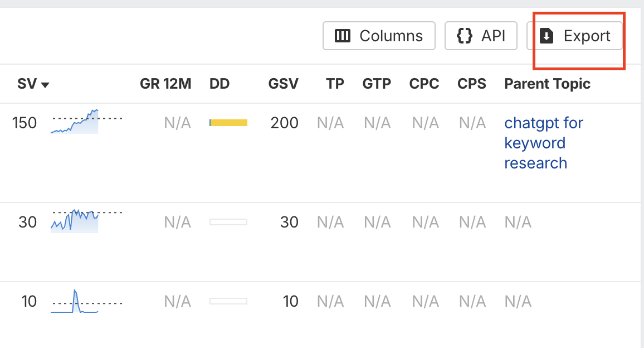Click the Parent Topic column header
The width and height of the screenshot is (644, 348).
[x=547, y=84]
